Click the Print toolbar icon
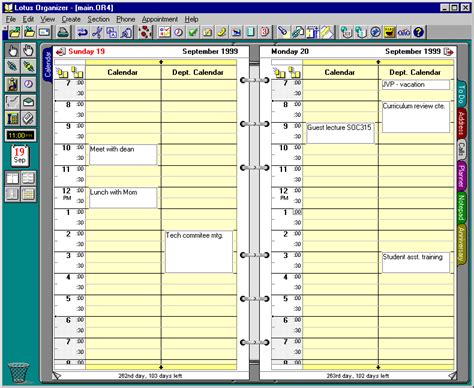Image resolution: width=474 pixels, height=388 pixels. click(63, 32)
